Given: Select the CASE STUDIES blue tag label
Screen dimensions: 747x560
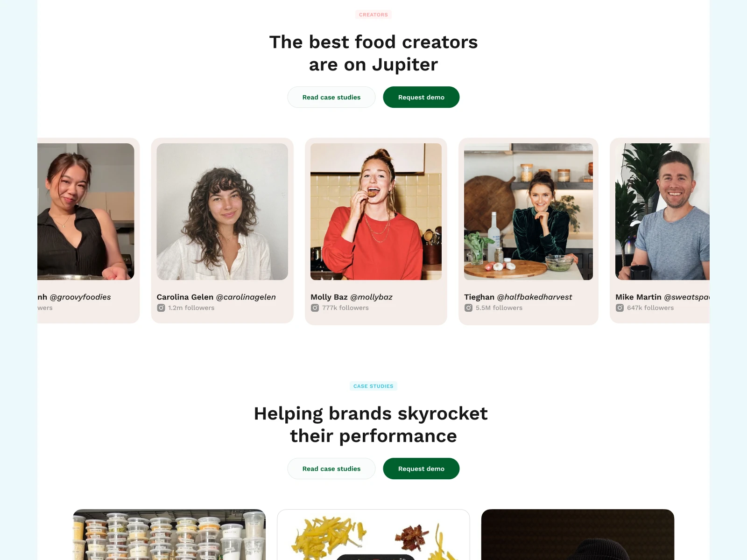Looking at the screenshot, I should click(x=373, y=386).
